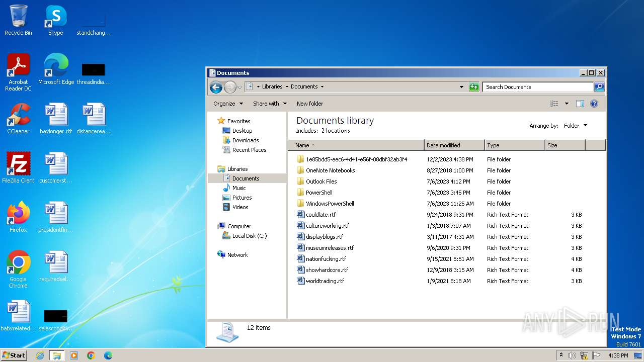Open recent pages dropdown beside Forward arrow
Image resolution: width=644 pixels, height=362 pixels.
click(x=240, y=87)
